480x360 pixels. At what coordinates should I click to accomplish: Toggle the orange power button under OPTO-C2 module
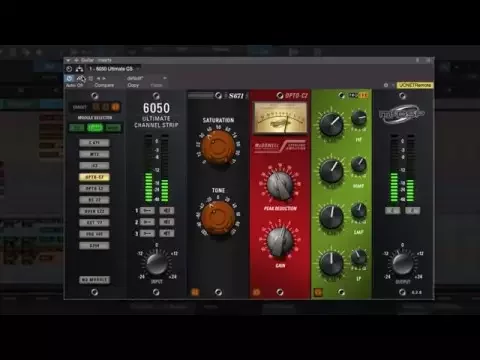(x=256, y=292)
